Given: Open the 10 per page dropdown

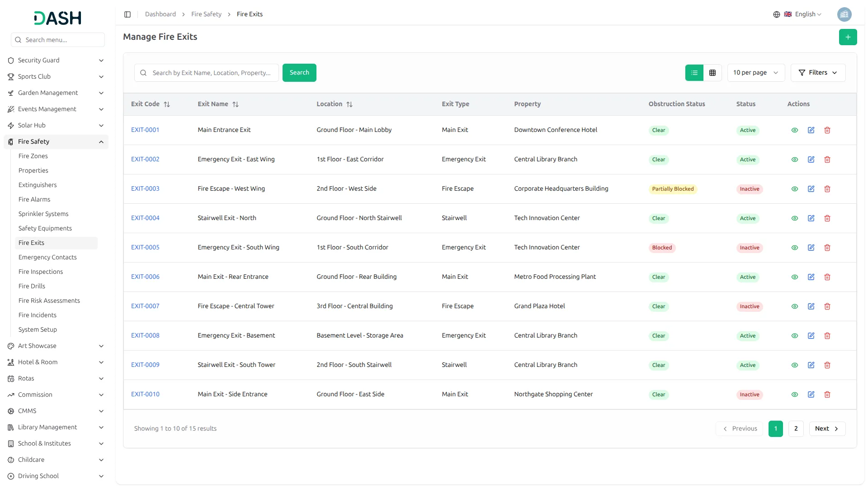Looking at the screenshot, I should click(x=755, y=73).
